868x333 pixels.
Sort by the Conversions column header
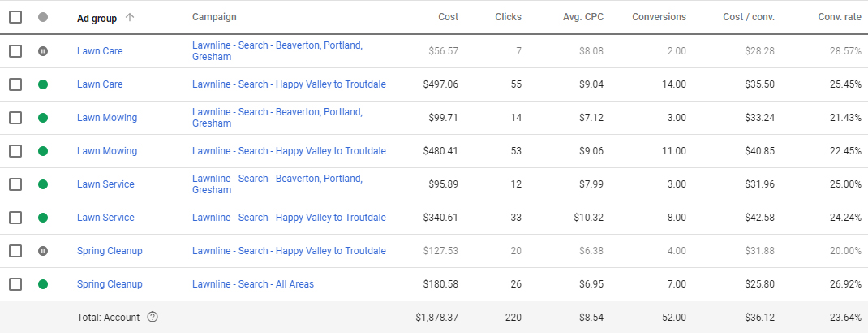coord(660,17)
